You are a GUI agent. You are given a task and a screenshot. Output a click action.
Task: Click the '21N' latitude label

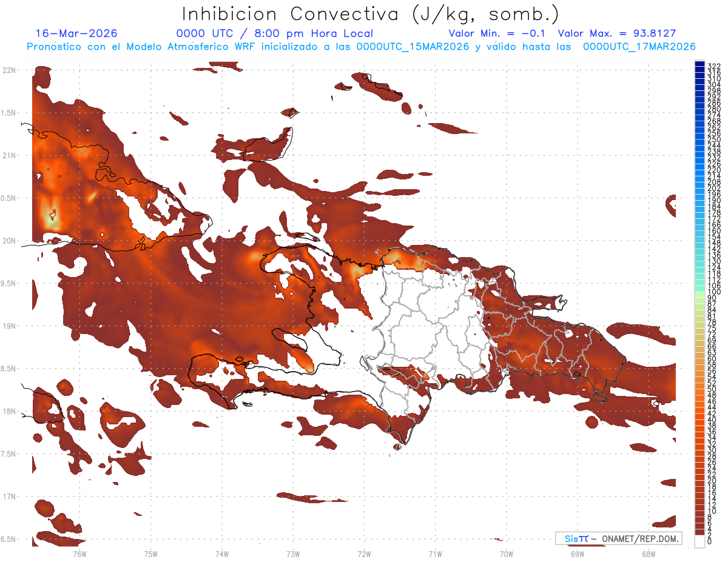click(x=9, y=156)
